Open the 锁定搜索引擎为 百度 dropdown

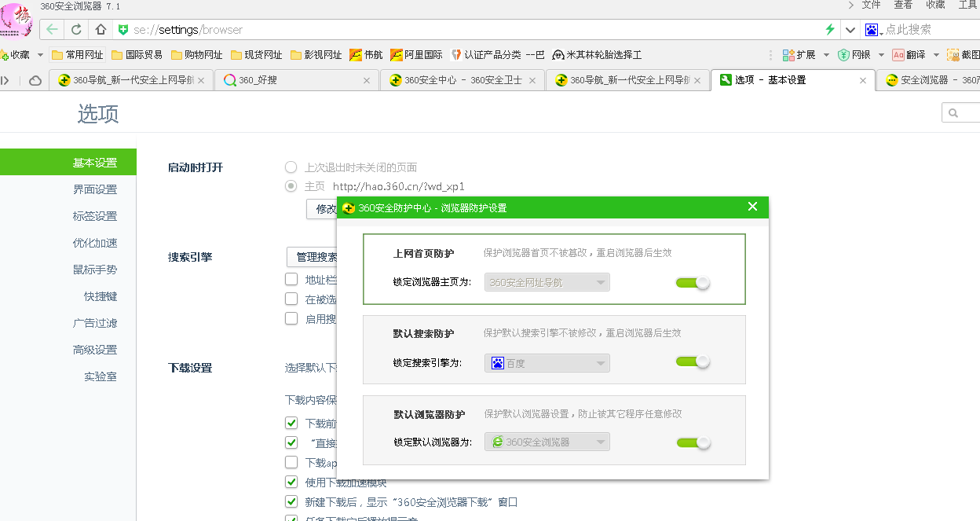(x=547, y=363)
